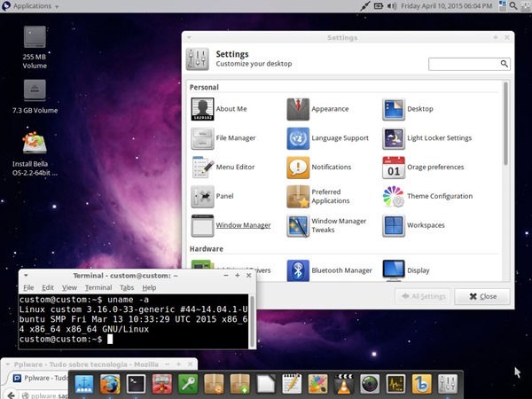This screenshot has height=399, width=532.
Task: Open Menu Editor
Action: click(x=223, y=167)
